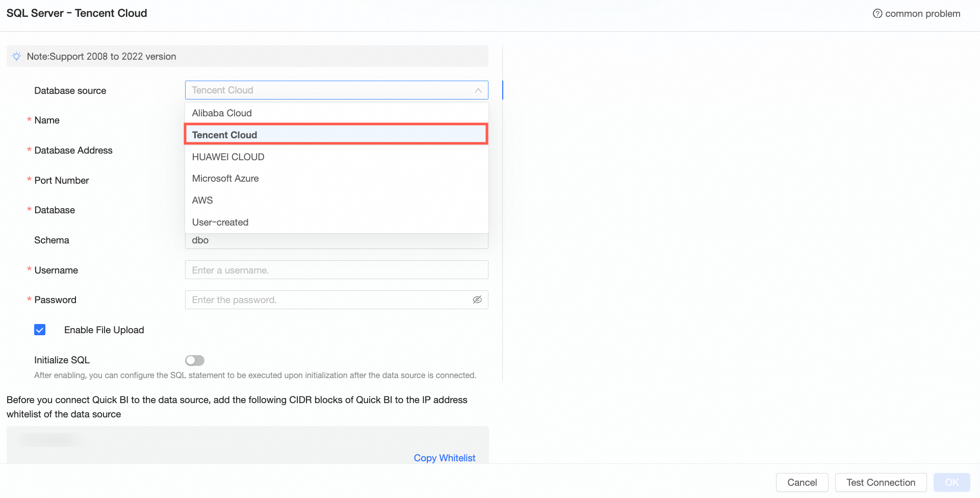Cancel the data source dialog
Screen dimensions: 980x498
(802, 483)
